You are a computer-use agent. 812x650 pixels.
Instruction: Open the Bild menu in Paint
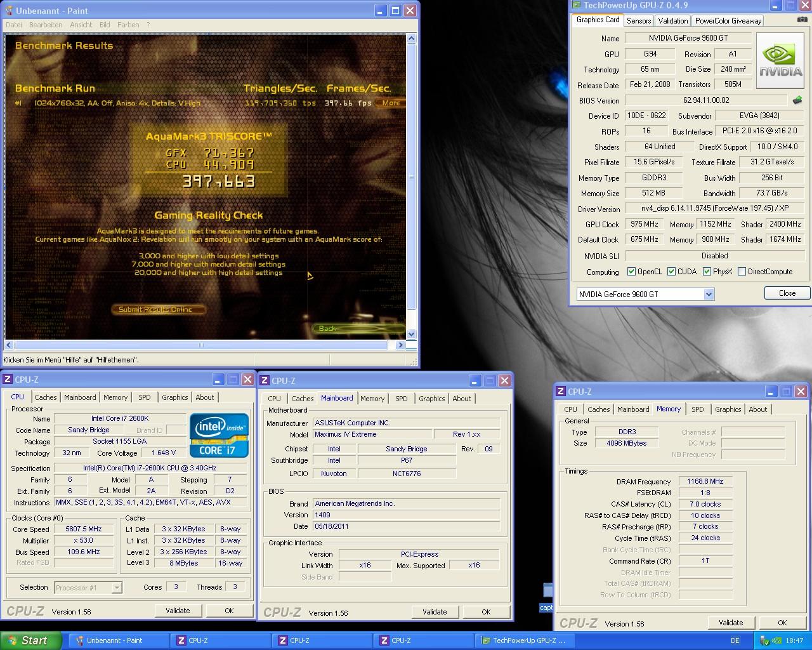click(x=105, y=25)
